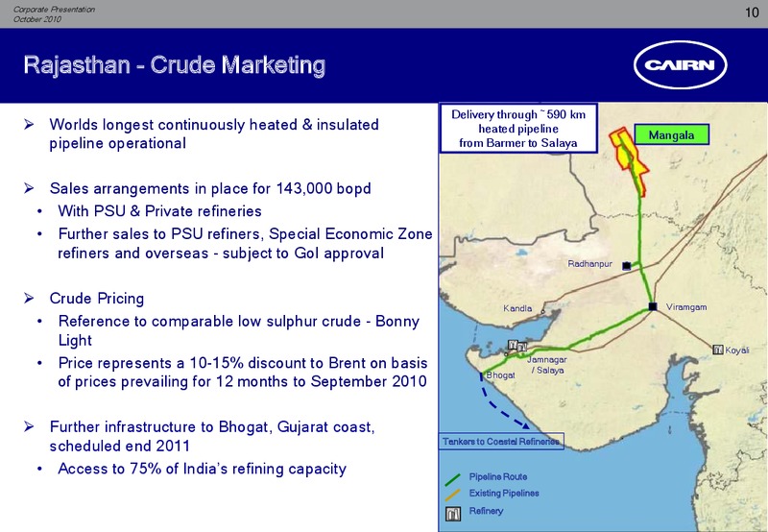
Task: Click the 75% refining capacity bullet
Action: coord(202,469)
